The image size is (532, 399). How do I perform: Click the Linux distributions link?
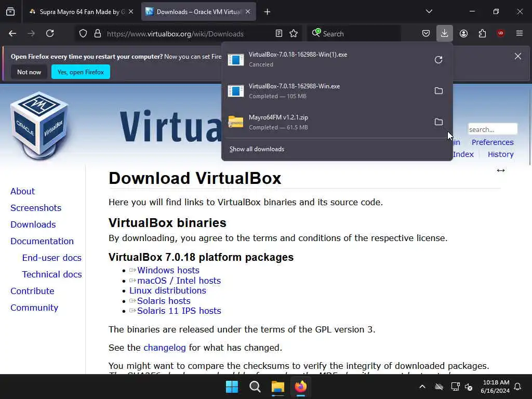point(168,291)
